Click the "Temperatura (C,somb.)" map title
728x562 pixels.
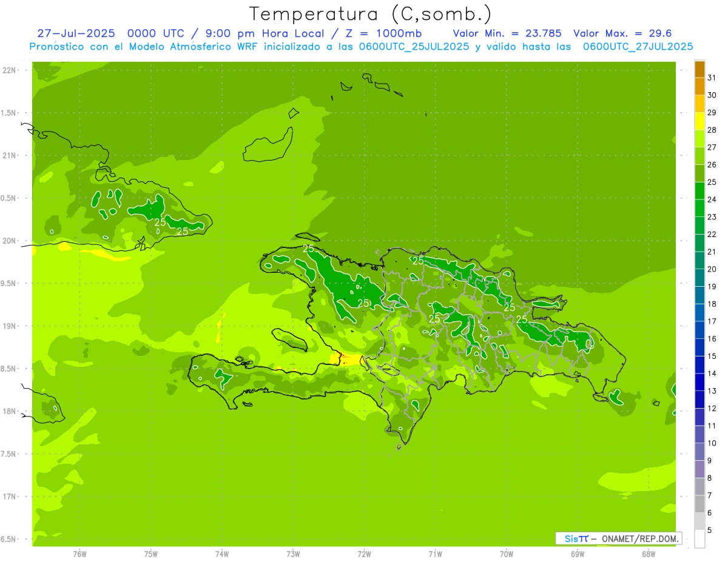tap(370, 14)
